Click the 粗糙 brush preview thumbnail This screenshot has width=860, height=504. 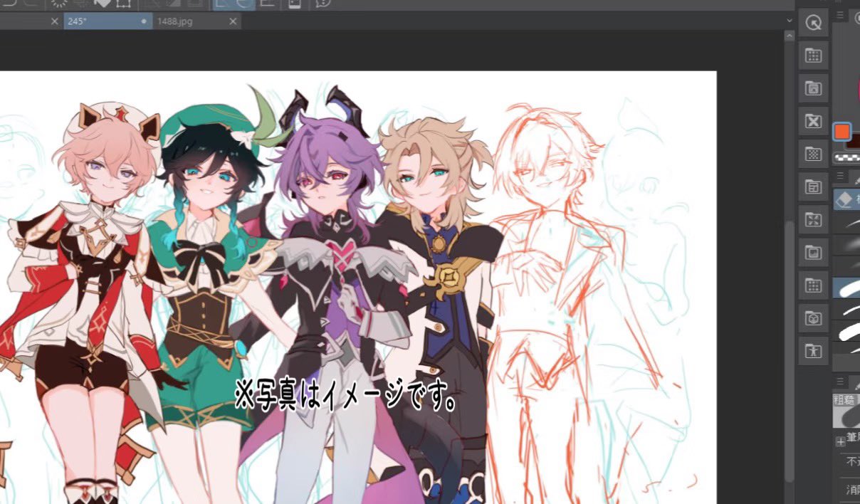(846, 411)
